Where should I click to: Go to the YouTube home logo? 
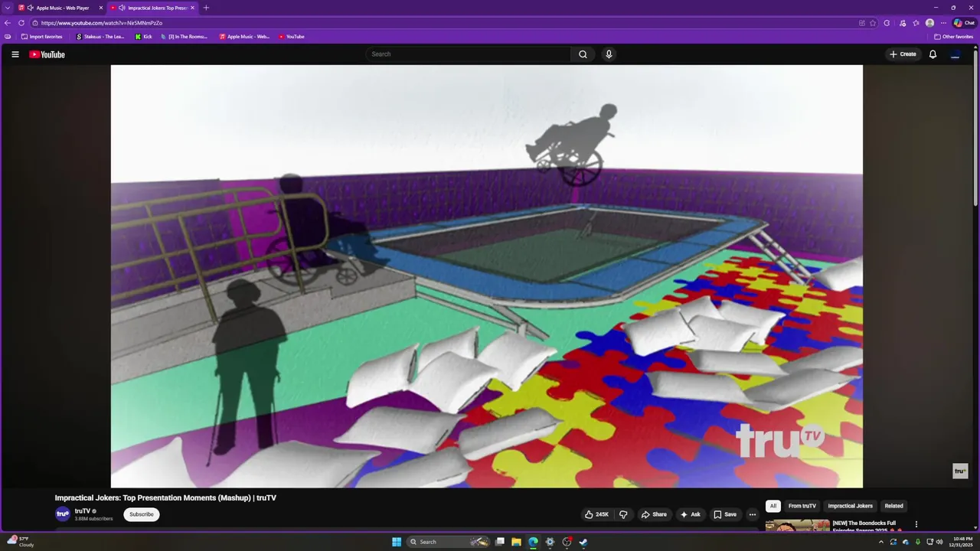[x=47, y=54]
